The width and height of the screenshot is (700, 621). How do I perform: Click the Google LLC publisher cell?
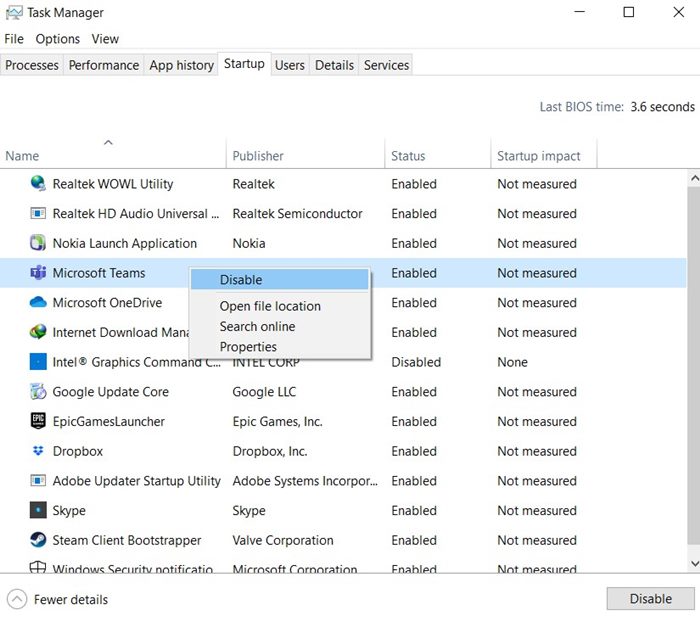click(264, 392)
